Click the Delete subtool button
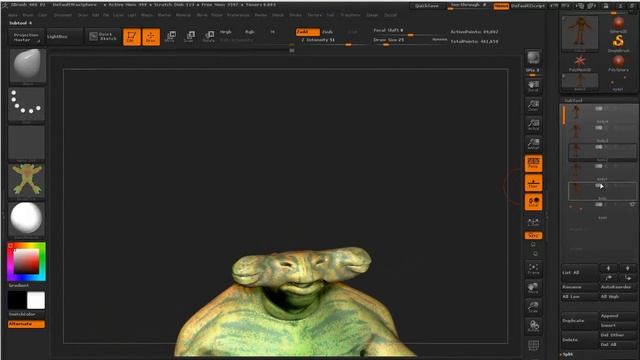This screenshot has width=640, height=360. pyautogui.click(x=579, y=340)
